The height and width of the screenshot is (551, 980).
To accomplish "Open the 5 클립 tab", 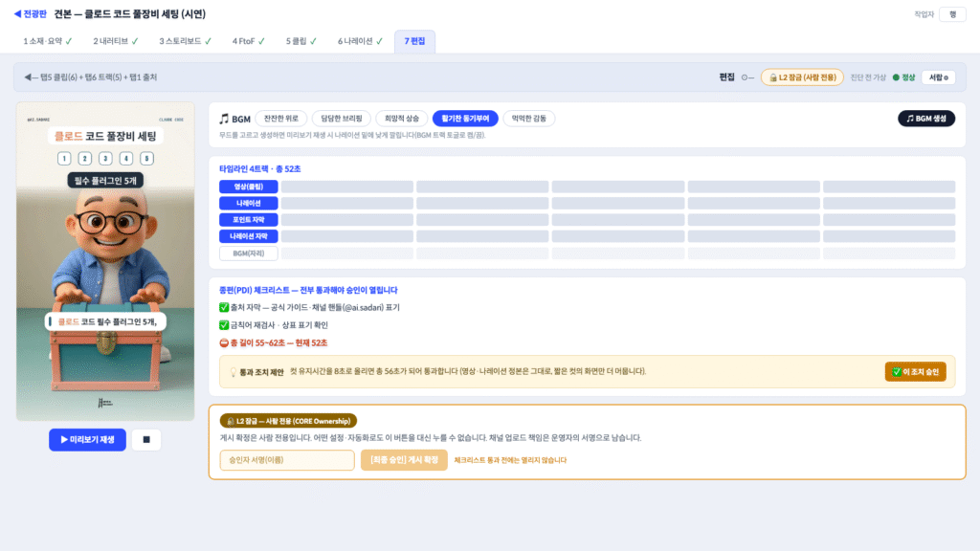I will (x=301, y=41).
